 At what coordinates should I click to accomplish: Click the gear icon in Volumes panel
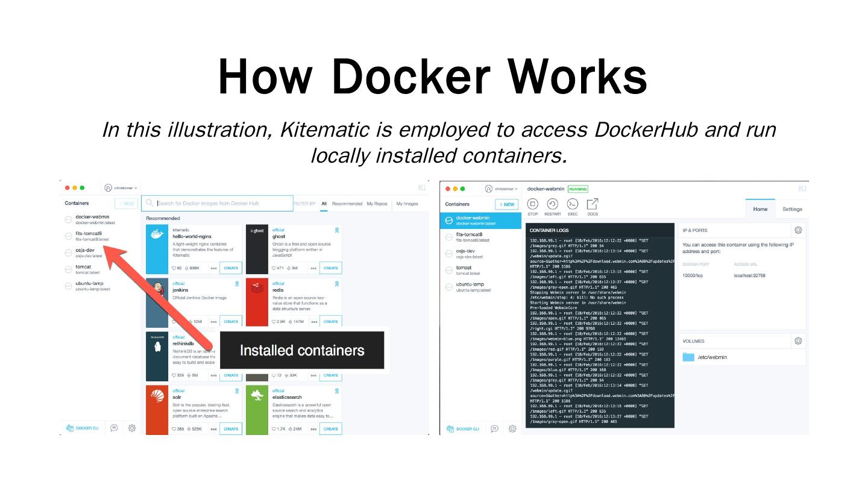[798, 341]
